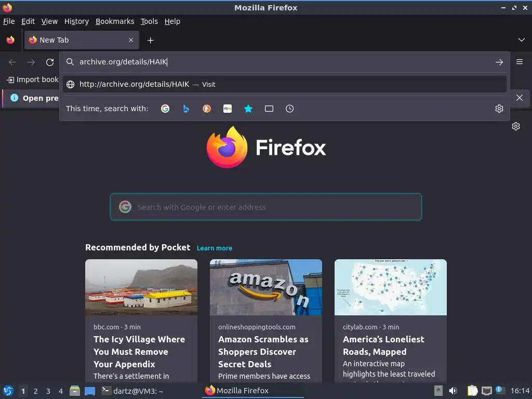Viewport: 532px width, 399px height.
Task: Go back with the left arrow button
Action: tap(12, 62)
